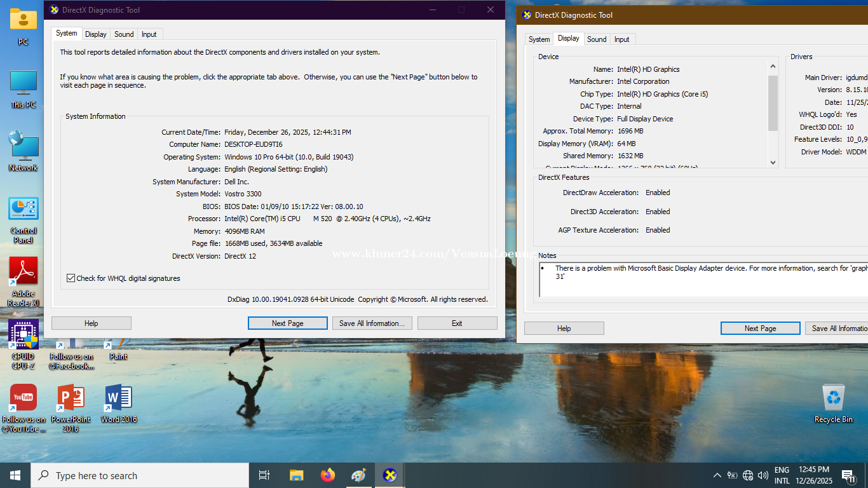Switch to Input tab in right window
868x488 pixels.
point(621,39)
